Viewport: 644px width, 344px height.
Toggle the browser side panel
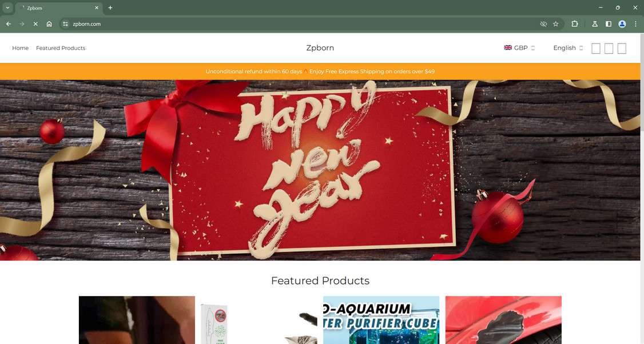pos(609,24)
